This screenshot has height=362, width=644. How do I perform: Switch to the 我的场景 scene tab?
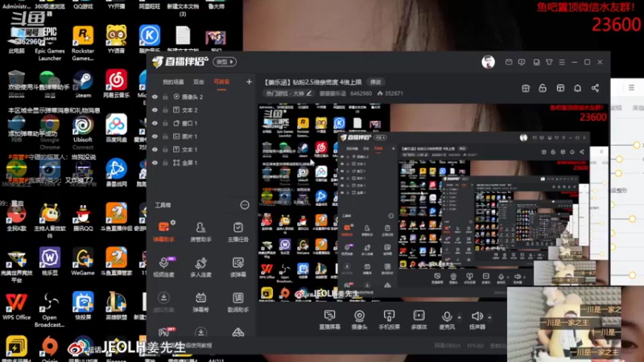click(173, 82)
